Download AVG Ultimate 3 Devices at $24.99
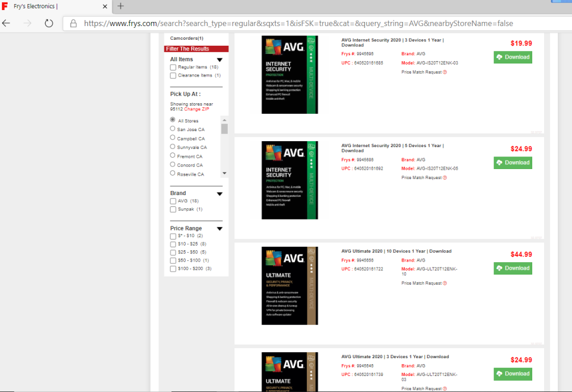Screen dimensions: 572x392 [x=513, y=374]
